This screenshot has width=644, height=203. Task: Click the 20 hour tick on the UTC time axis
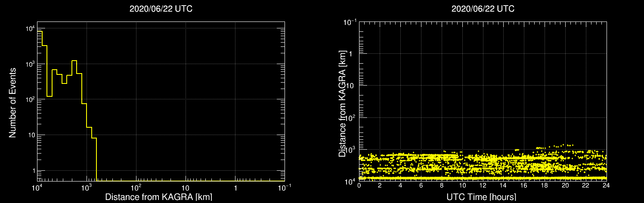[565, 185]
